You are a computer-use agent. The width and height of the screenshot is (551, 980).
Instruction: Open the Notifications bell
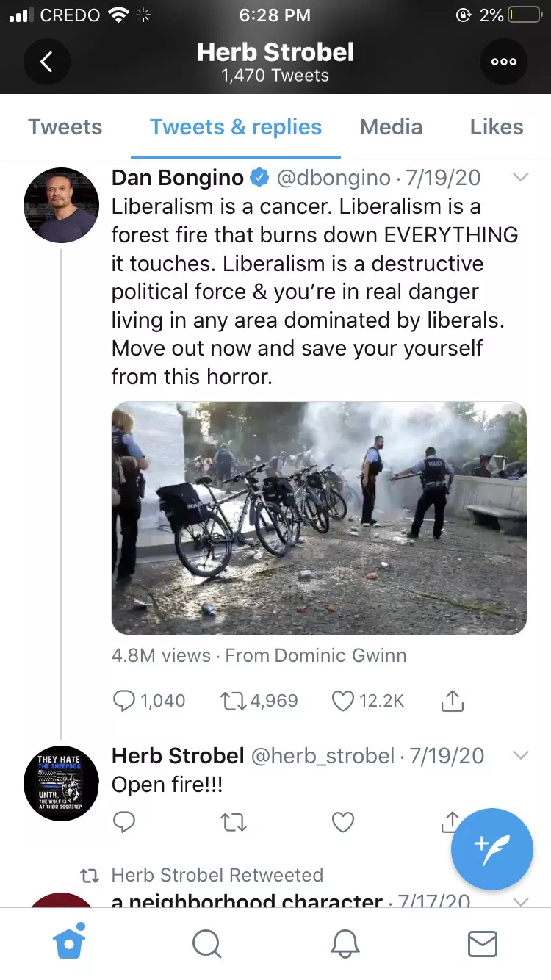345,944
